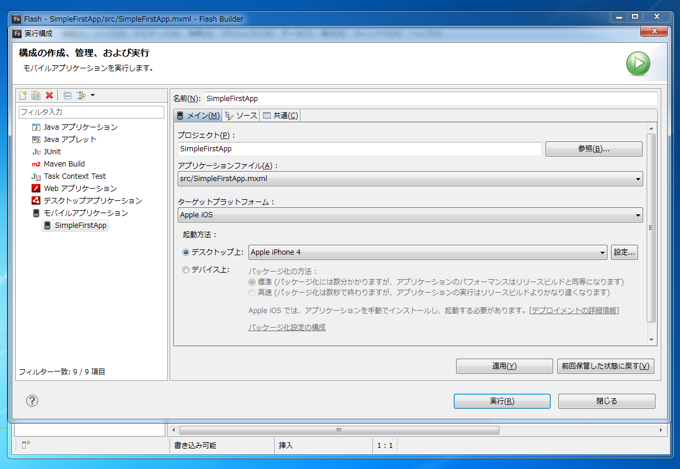680x469 pixels.
Task: Select SimpleFirstApp configuration in tree
Action: pyautogui.click(x=75, y=225)
